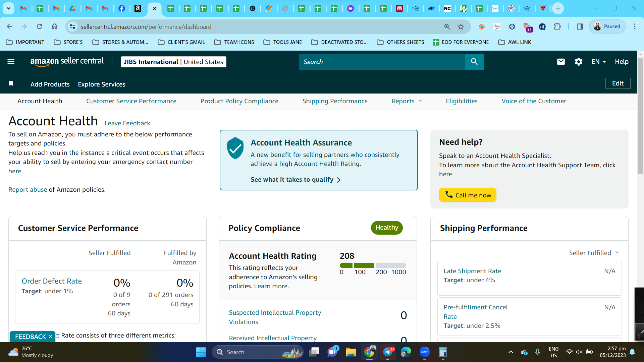
Task: Click the Seller Central search field
Action: 382,62
